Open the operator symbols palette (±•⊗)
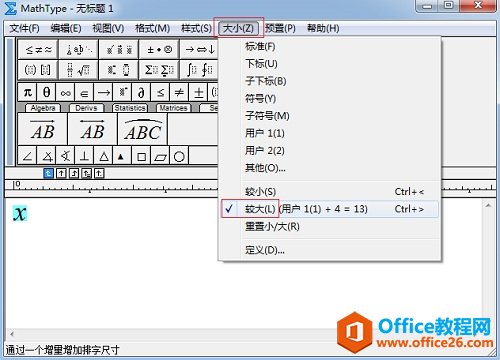 159,49
